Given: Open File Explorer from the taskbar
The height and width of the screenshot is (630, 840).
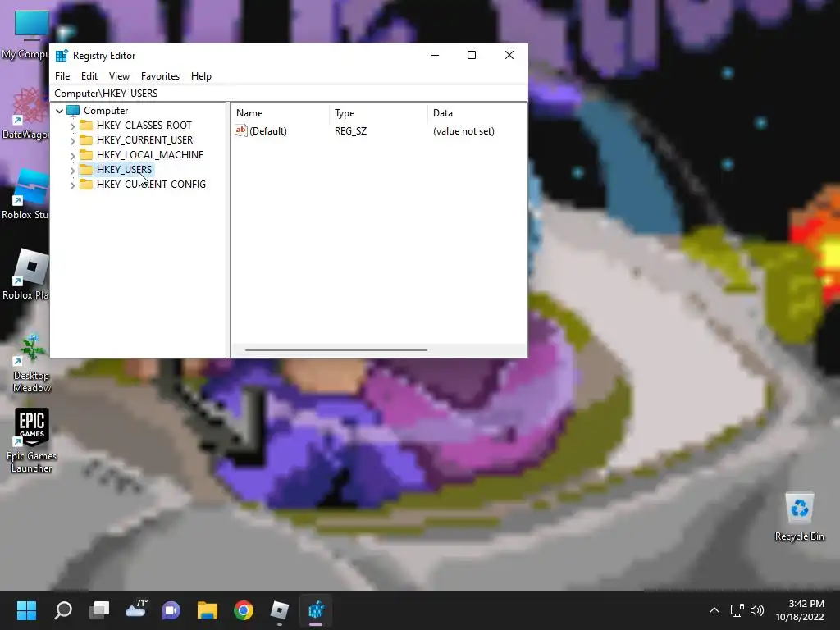Looking at the screenshot, I should pos(208,610).
